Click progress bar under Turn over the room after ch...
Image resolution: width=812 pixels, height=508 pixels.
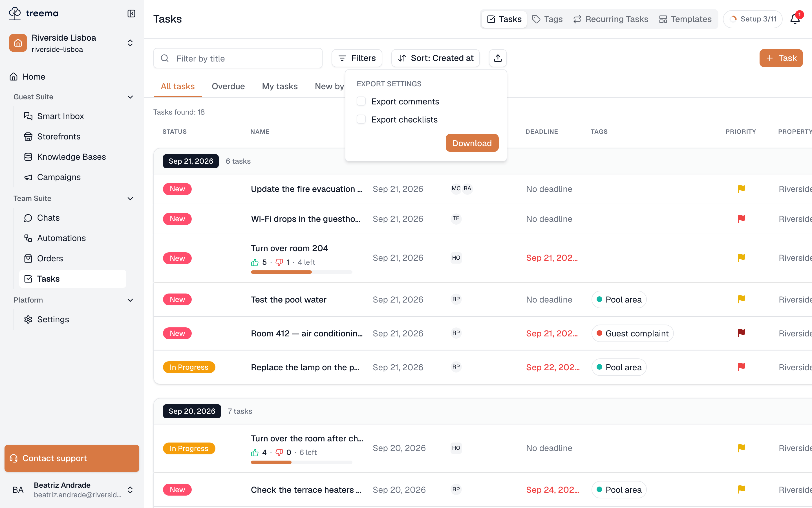(x=301, y=462)
